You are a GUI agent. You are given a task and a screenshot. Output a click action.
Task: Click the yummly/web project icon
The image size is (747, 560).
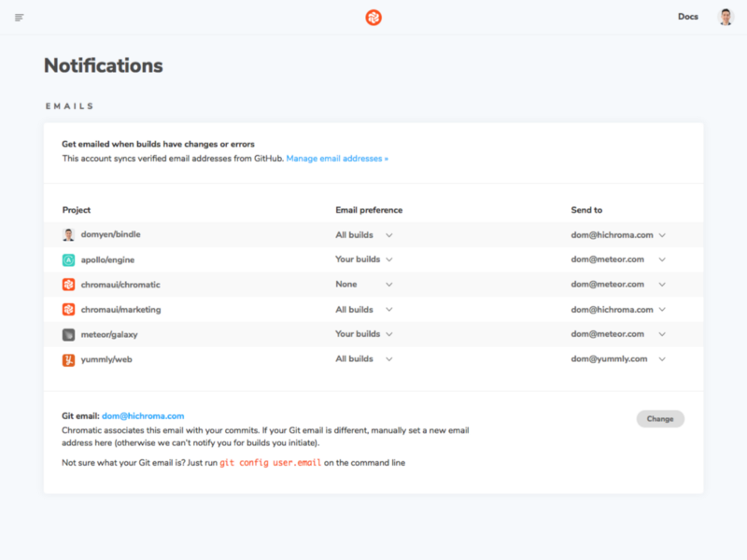(68, 360)
